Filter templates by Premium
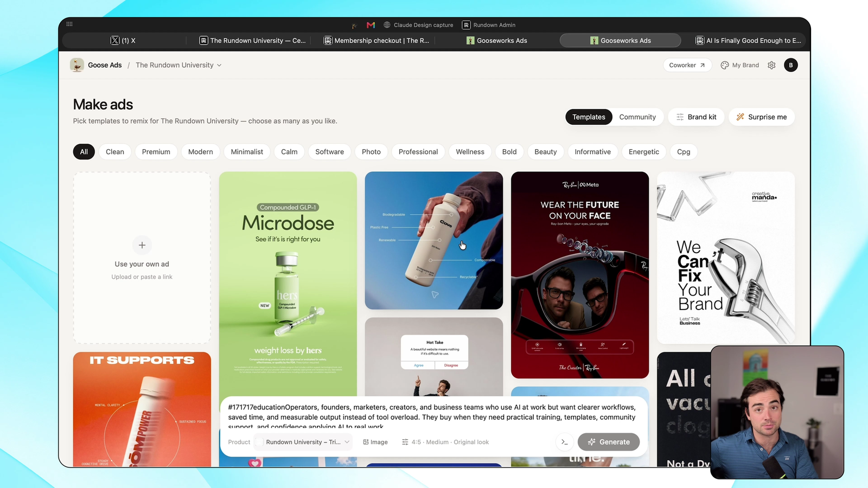Image resolution: width=868 pixels, height=488 pixels. click(156, 152)
